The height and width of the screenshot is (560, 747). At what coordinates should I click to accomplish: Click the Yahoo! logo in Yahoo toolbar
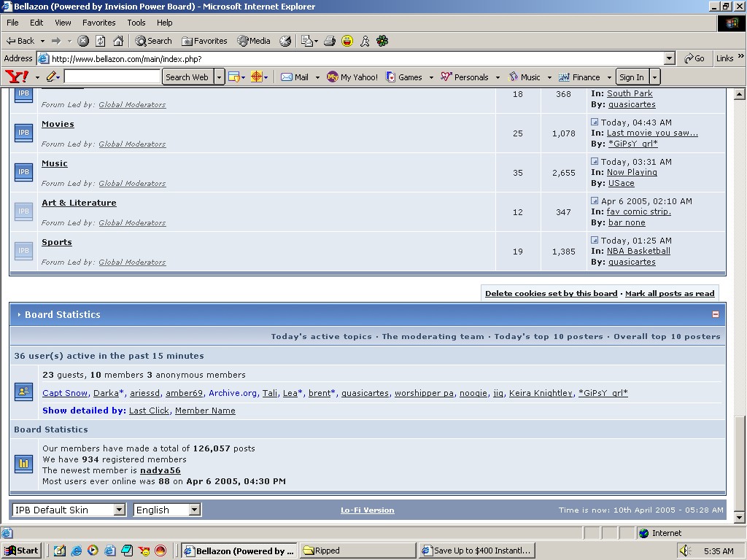pyautogui.click(x=17, y=77)
